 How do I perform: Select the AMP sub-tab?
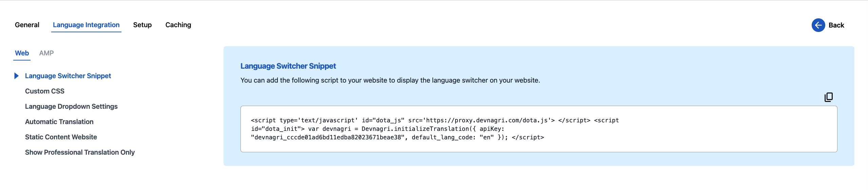(x=46, y=53)
